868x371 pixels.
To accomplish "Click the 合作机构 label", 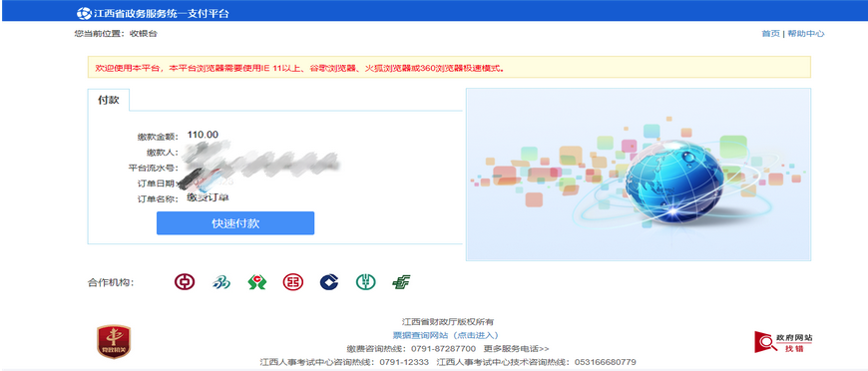I will [112, 283].
